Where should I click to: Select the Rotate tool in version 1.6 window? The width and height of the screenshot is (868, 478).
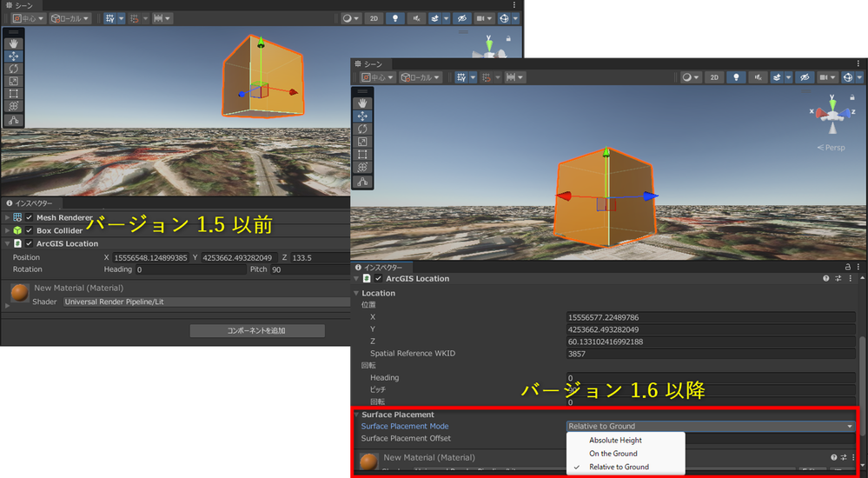[x=362, y=129]
